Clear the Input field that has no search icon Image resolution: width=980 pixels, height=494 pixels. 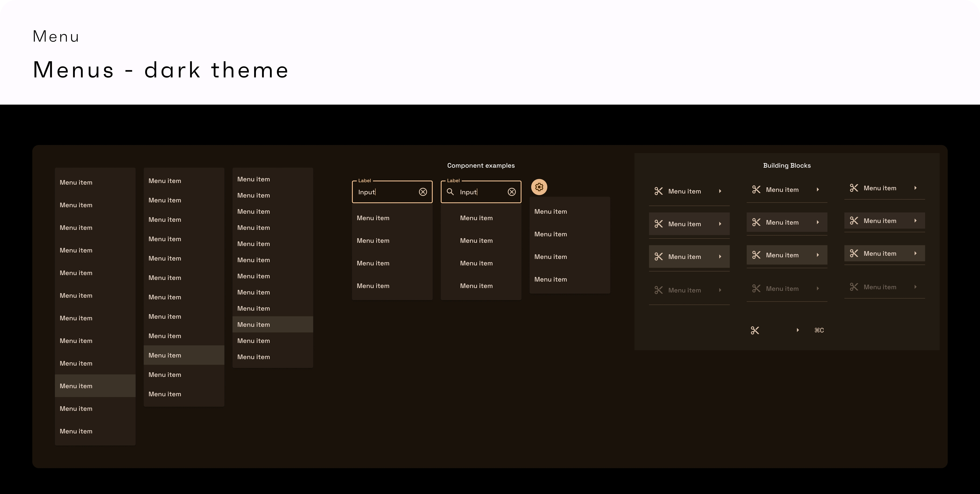click(423, 192)
